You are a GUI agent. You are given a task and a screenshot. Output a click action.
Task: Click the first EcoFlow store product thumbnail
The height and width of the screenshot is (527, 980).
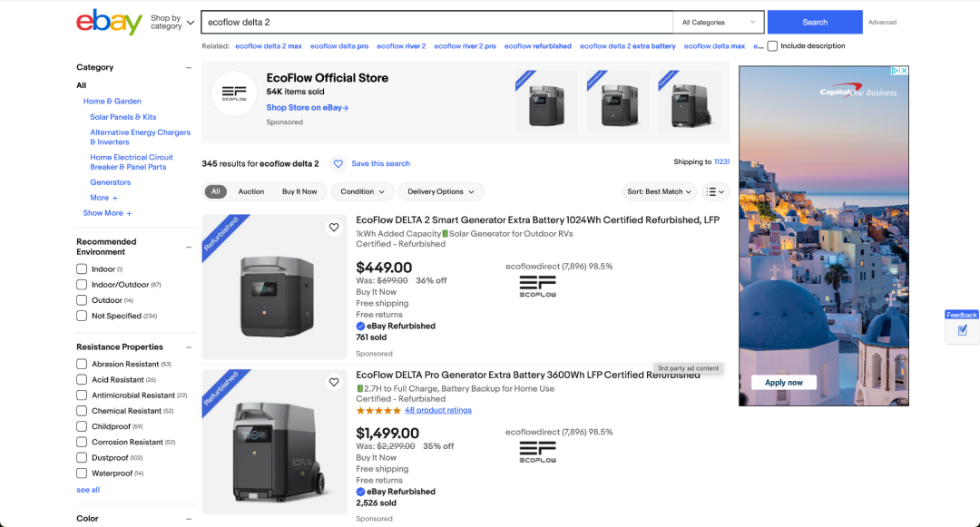pos(546,102)
